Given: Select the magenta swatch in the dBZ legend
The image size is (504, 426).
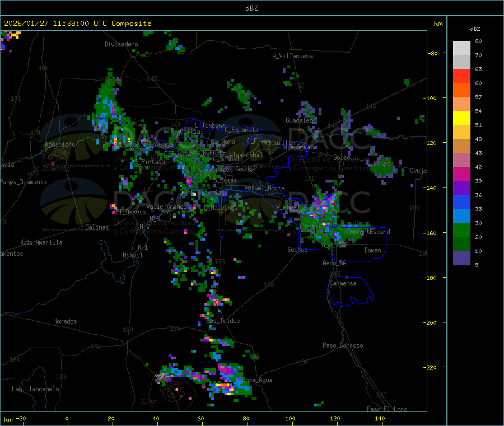Looking at the screenshot, I should [x=461, y=174].
